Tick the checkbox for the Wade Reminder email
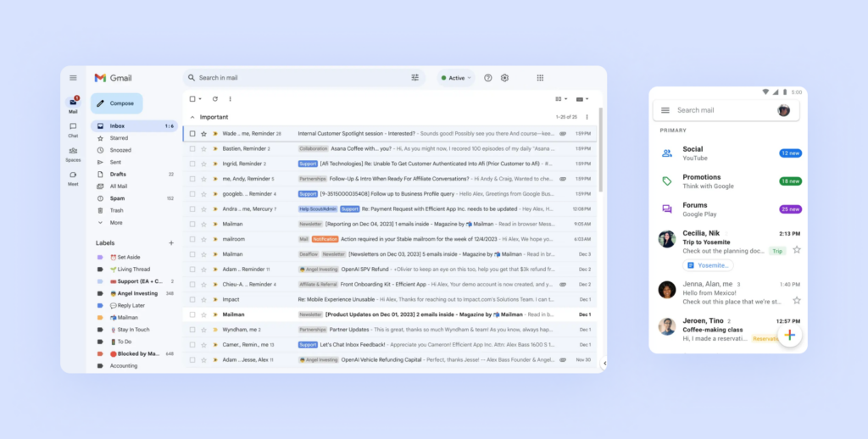Image resolution: width=868 pixels, height=439 pixels. [192, 134]
